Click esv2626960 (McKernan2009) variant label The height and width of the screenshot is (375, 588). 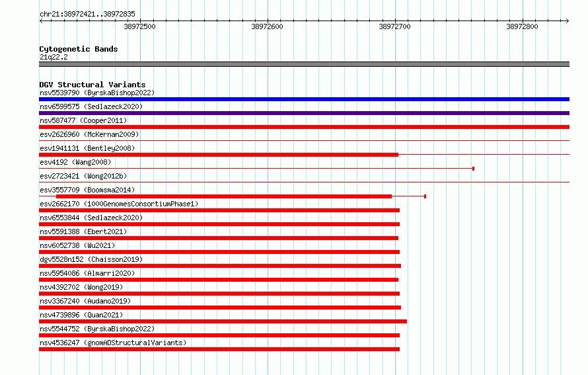pyautogui.click(x=89, y=134)
